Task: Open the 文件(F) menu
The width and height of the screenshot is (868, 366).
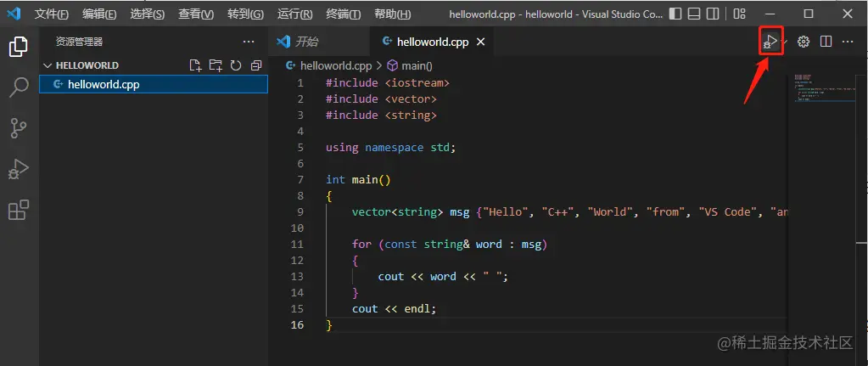Action: click(52, 14)
